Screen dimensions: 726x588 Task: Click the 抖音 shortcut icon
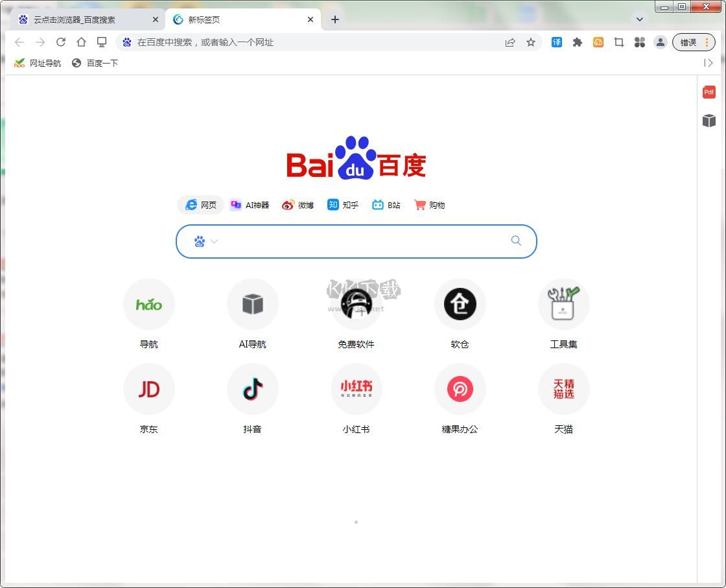(252, 389)
